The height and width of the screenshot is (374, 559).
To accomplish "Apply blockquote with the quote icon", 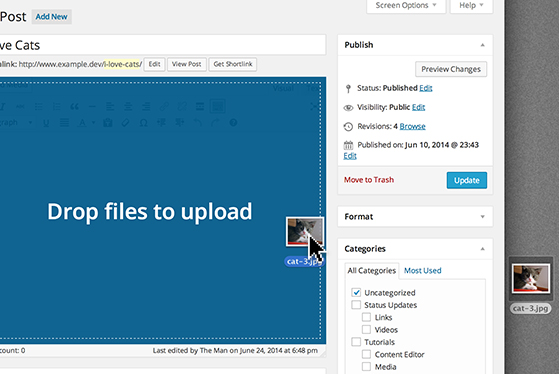I will point(75,106).
